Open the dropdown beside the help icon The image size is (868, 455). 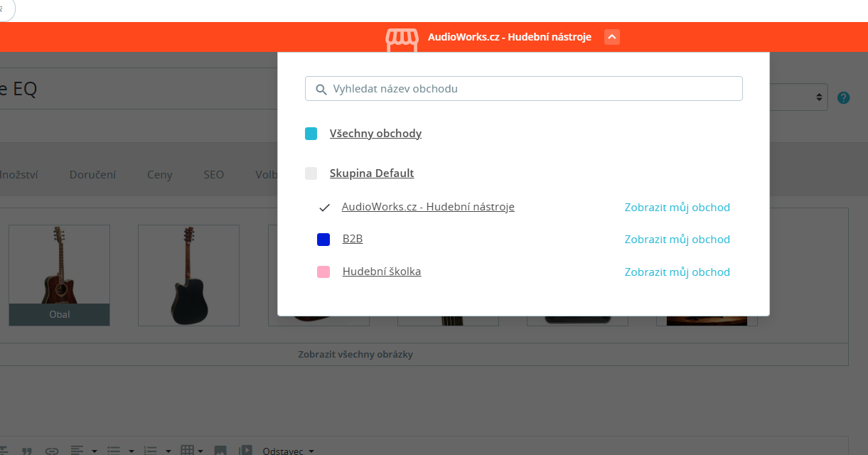pos(799,97)
